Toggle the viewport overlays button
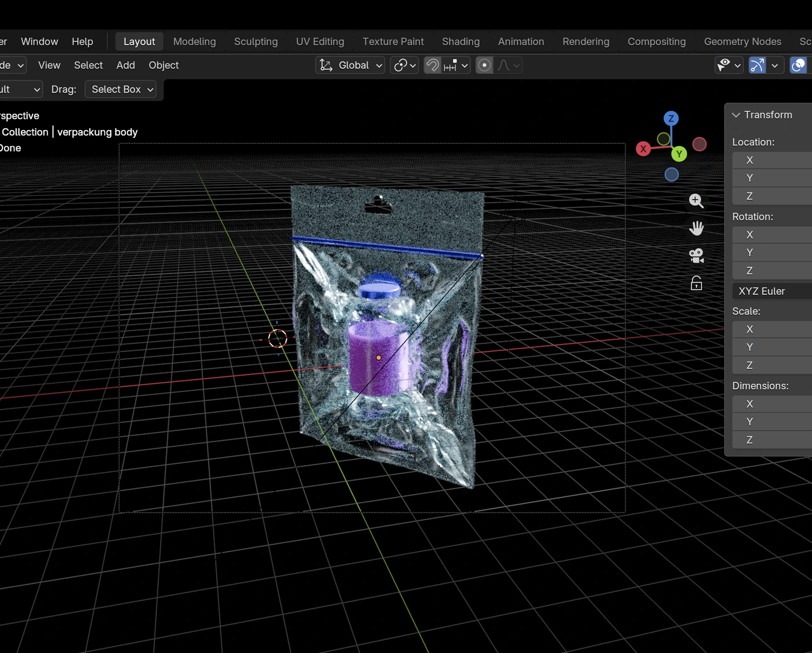This screenshot has height=653, width=812. tap(799, 66)
